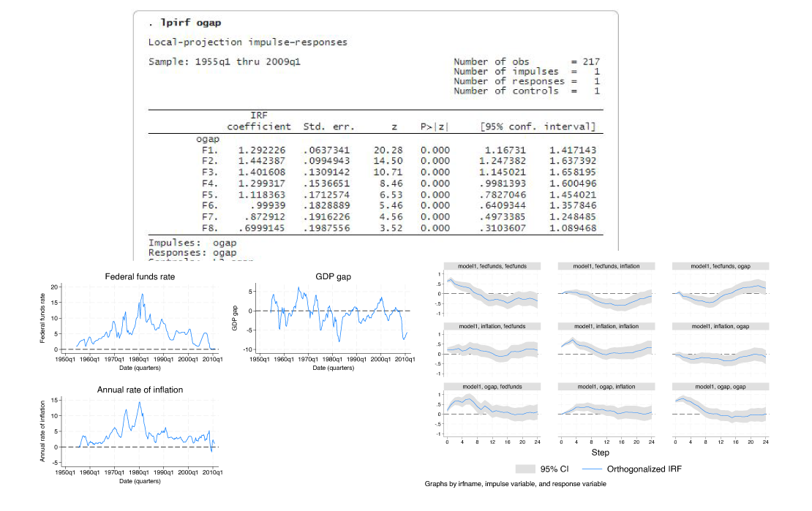This screenshot has width=812, height=511.
Task: Select the F3 coefficient 1.401608
Action: point(261,172)
